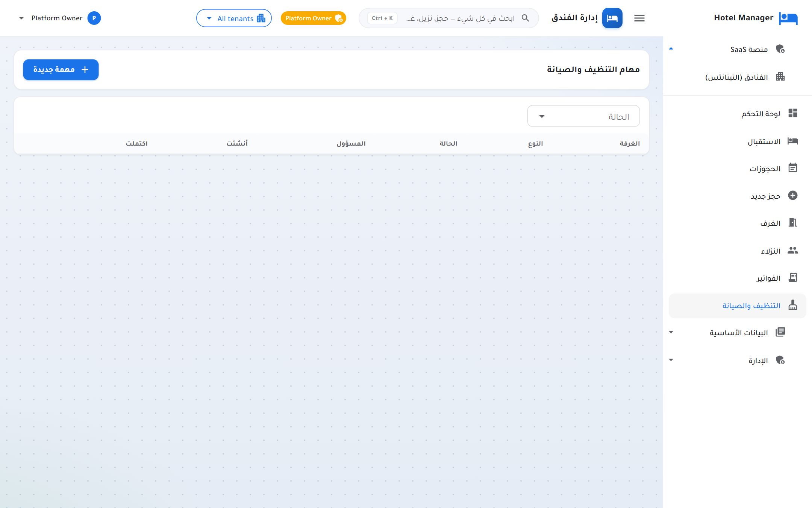Open the hamburger menu icon

click(x=639, y=18)
